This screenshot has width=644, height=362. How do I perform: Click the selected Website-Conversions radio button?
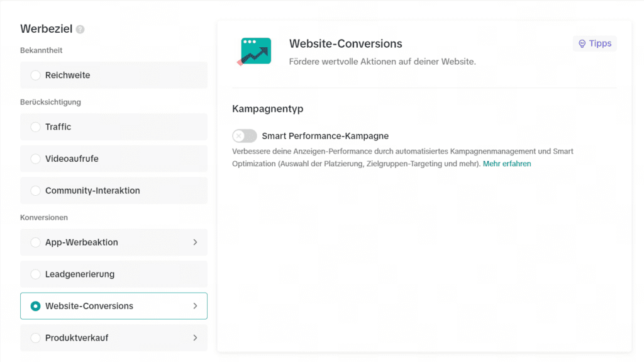pos(35,306)
